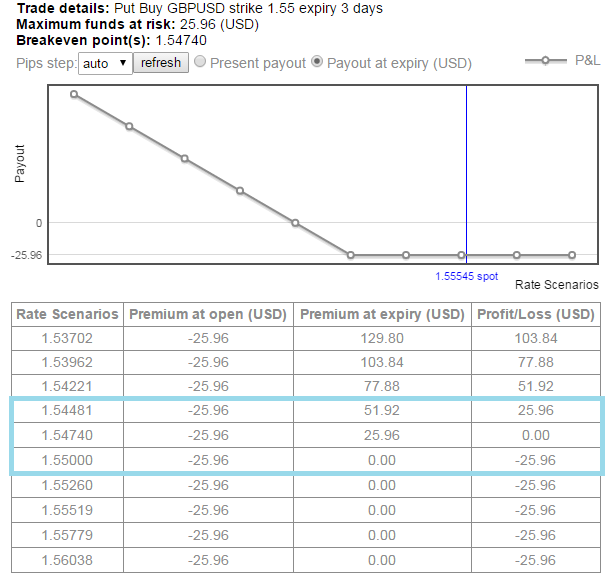Image resolution: width=611 pixels, height=576 pixels.
Task: Click the last data point on chart right
Action: coord(572,255)
